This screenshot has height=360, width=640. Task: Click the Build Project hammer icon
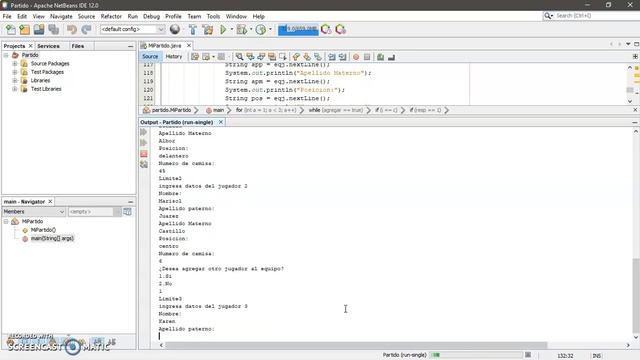(x=193, y=29)
